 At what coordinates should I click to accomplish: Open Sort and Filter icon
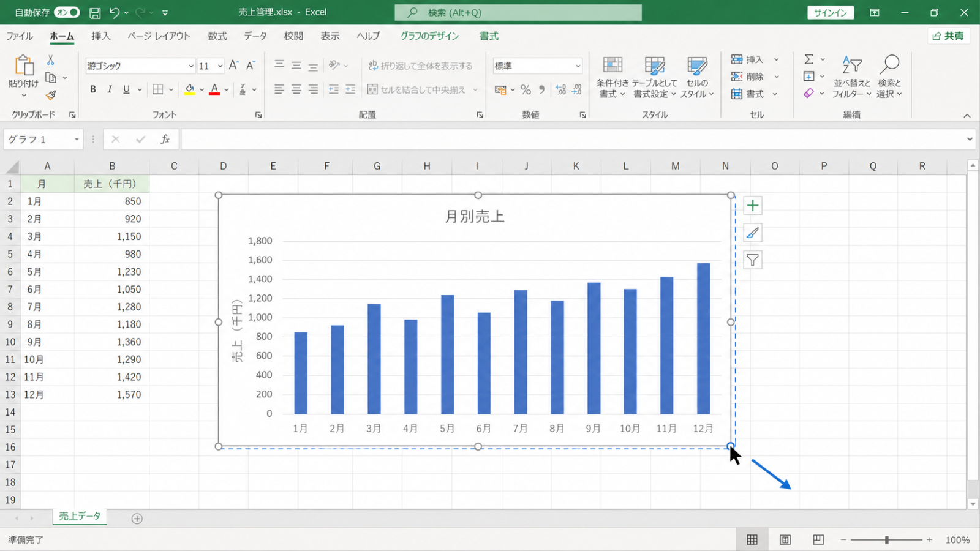pos(851,64)
